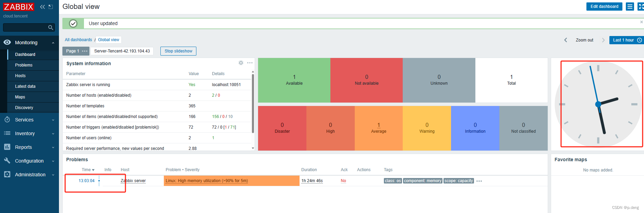This screenshot has width=644, height=213.
Task: Click the Available hosts green tile
Action: (294, 80)
